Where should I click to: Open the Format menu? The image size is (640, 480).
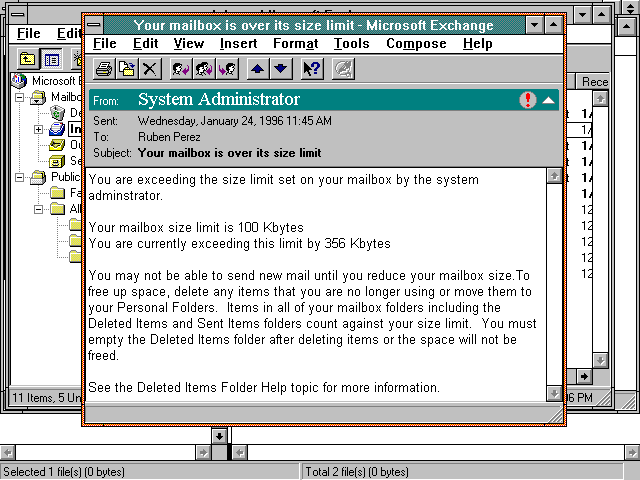[x=296, y=44]
